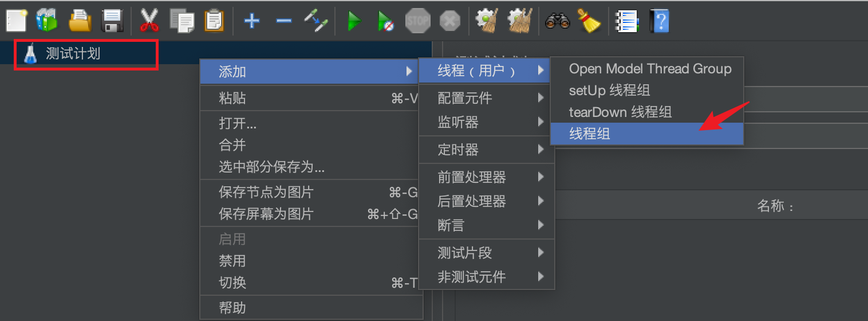Click the Expand All plus icon
Viewport: 868px width, 321px height.
pos(252,21)
